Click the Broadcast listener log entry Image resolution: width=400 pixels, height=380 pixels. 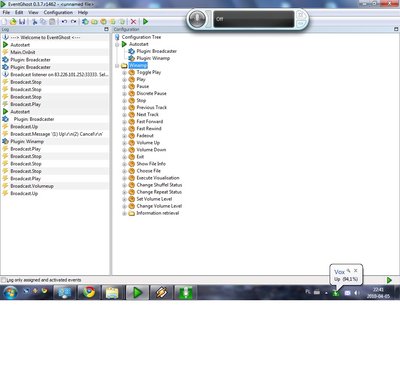point(59,75)
